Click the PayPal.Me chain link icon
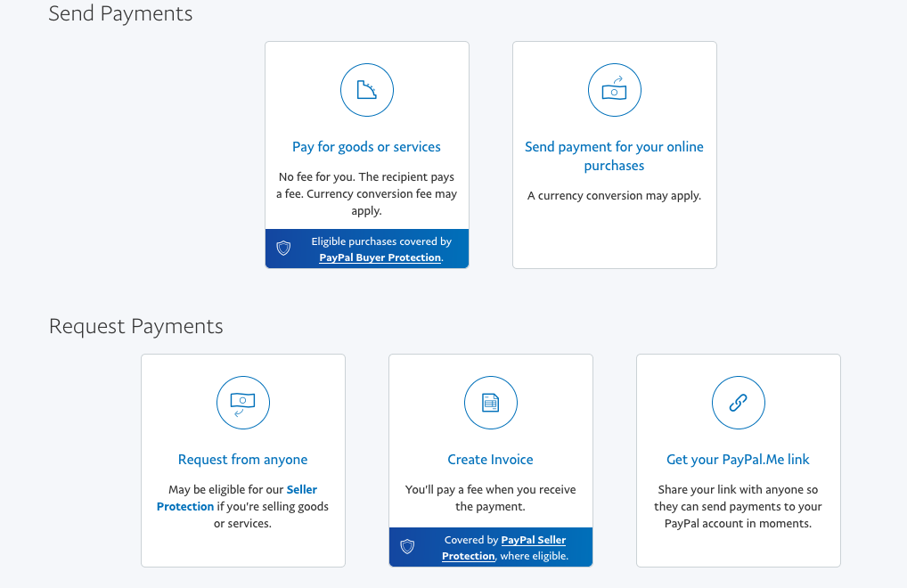The image size is (907, 588). point(739,403)
